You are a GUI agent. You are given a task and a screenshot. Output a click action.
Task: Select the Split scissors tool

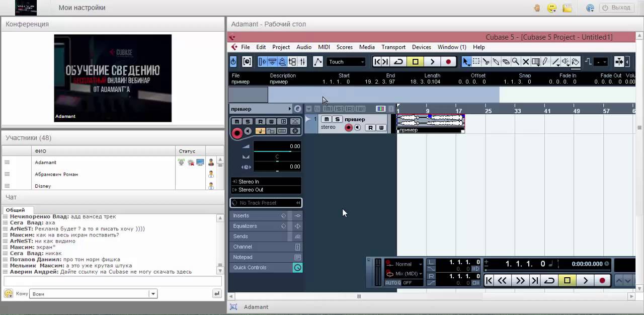click(486, 61)
